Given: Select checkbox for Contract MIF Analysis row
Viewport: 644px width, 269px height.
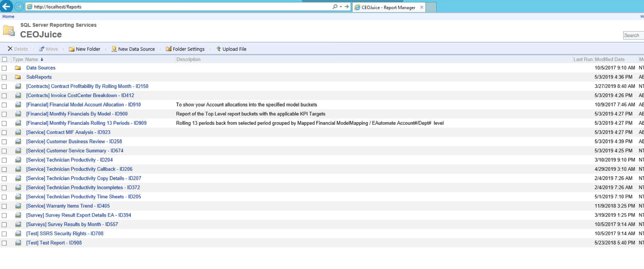Looking at the screenshot, I should (4, 132).
